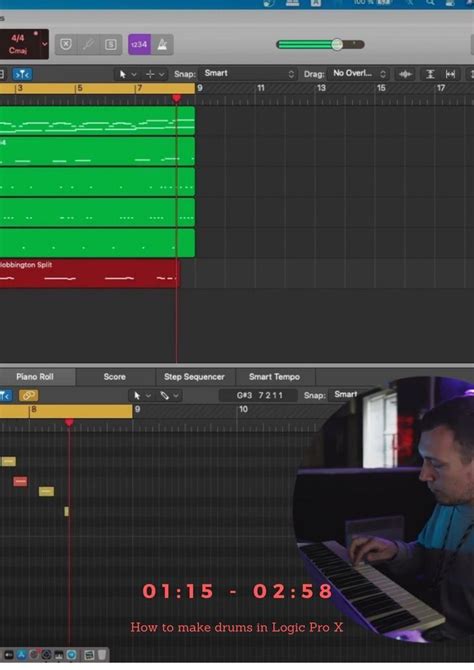Select the Pencil tool in the Piano Roll
474x670 pixels.
pos(165,396)
